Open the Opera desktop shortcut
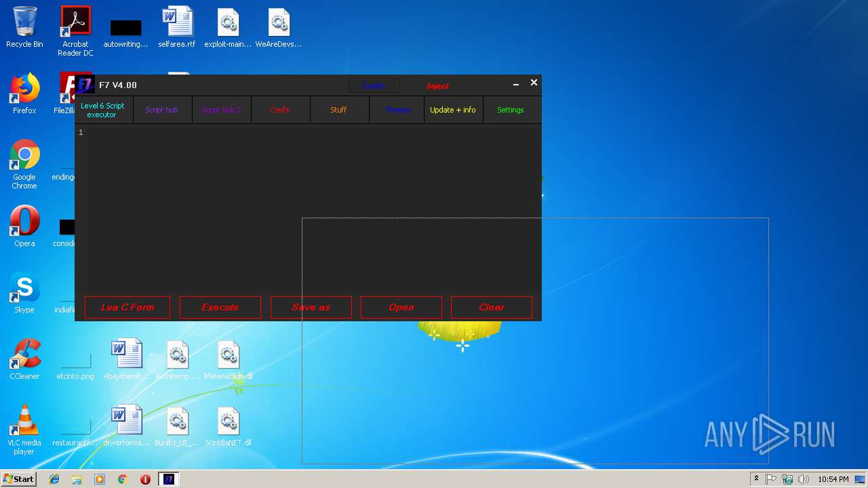868x488 pixels. point(24,226)
